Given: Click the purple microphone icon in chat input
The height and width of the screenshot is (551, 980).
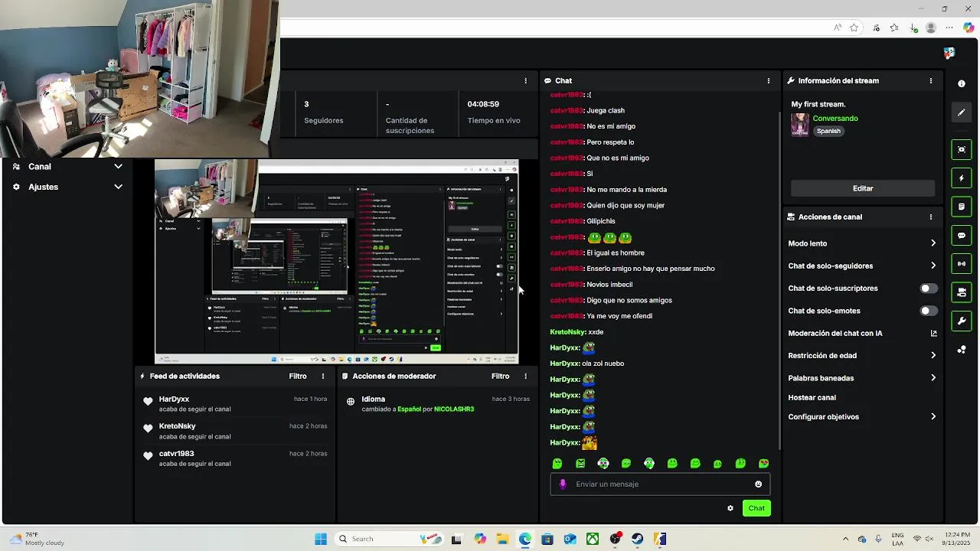Looking at the screenshot, I should [563, 484].
